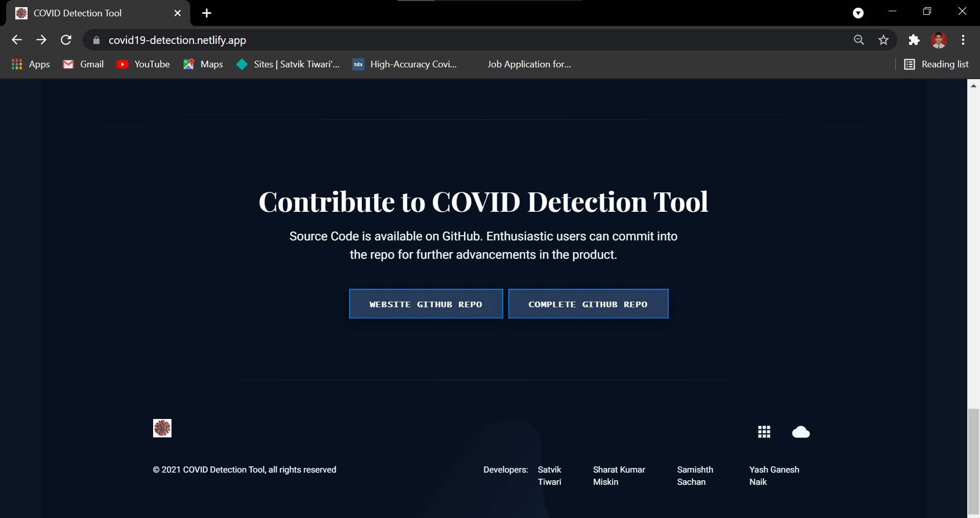Screen dimensions: 980x518
Task: Open developer Sharat Kumar Miskin's link
Action: pos(619,476)
